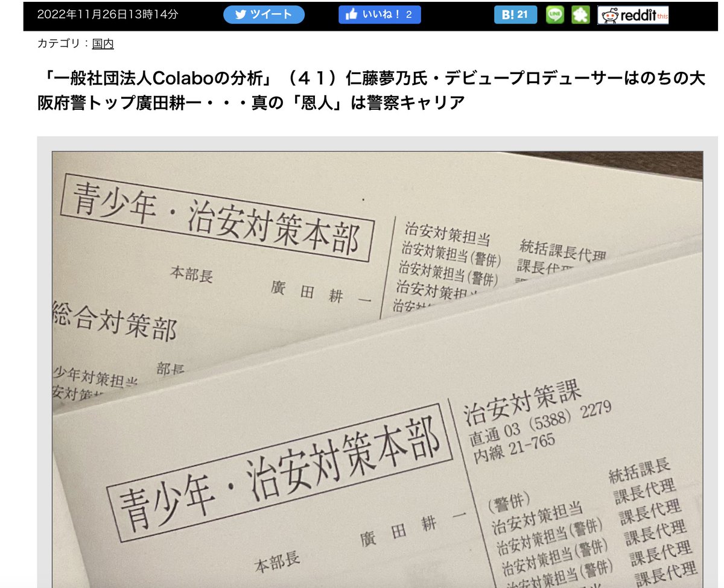The image size is (724, 588).
Task: Open the 国内 category link
Action: 103,44
